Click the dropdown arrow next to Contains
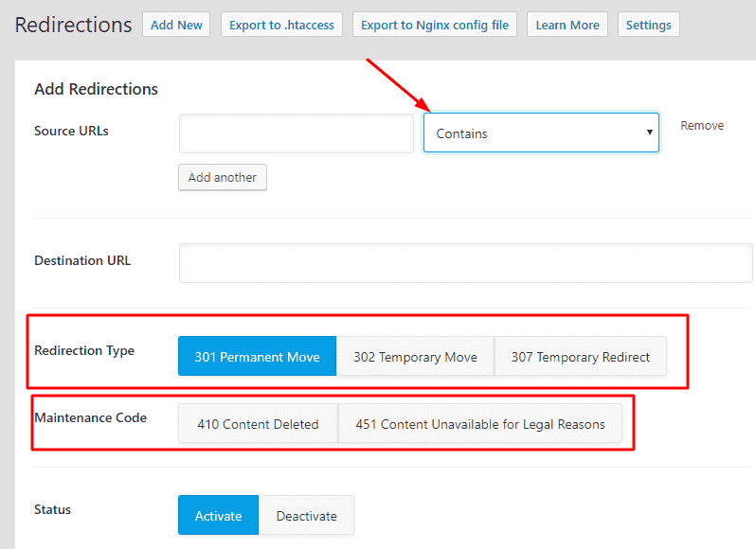Image resolution: width=756 pixels, height=549 pixels. tap(650, 133)
